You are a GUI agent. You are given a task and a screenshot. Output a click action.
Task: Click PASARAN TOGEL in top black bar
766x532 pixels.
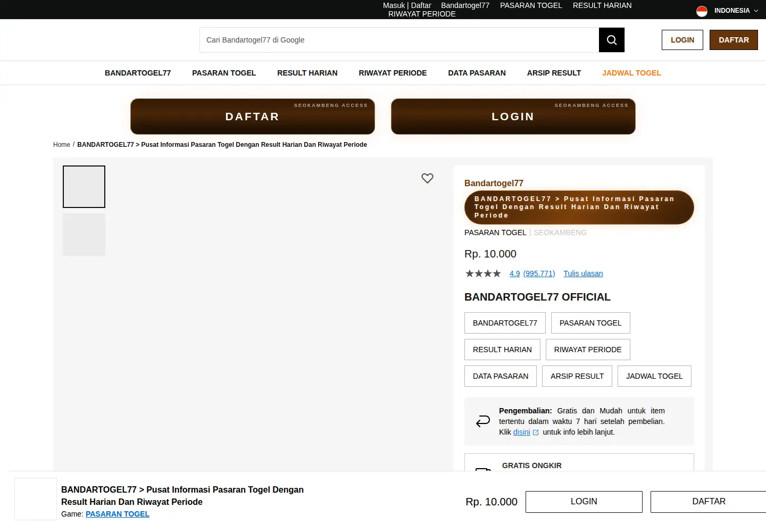(x=531, y=5)
